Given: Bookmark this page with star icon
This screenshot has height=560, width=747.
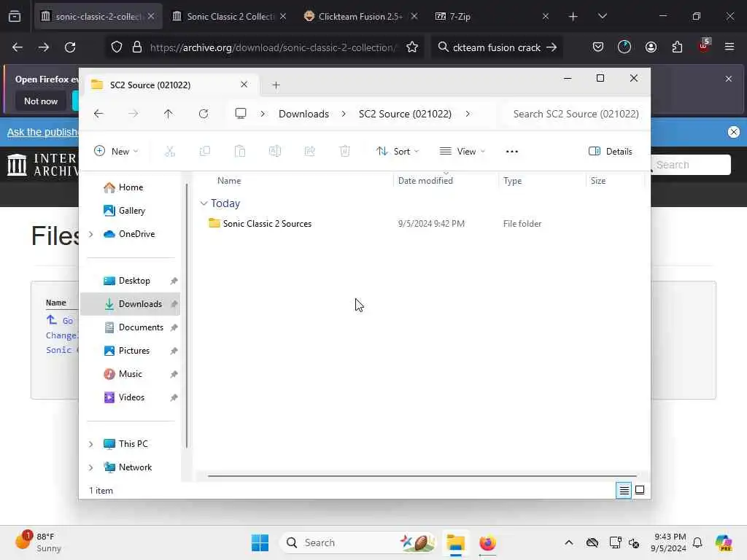Looking at the screenshot, I should point(412,47).
